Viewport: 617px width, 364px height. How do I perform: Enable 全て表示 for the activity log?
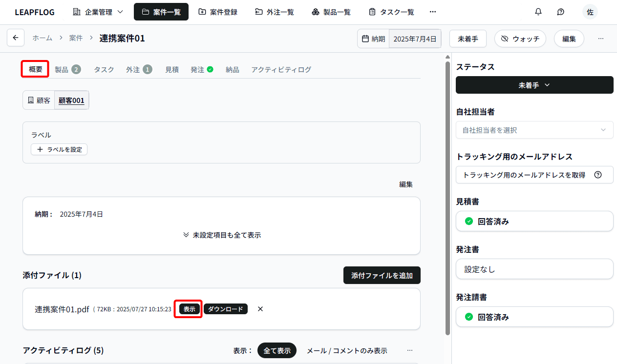277,350
